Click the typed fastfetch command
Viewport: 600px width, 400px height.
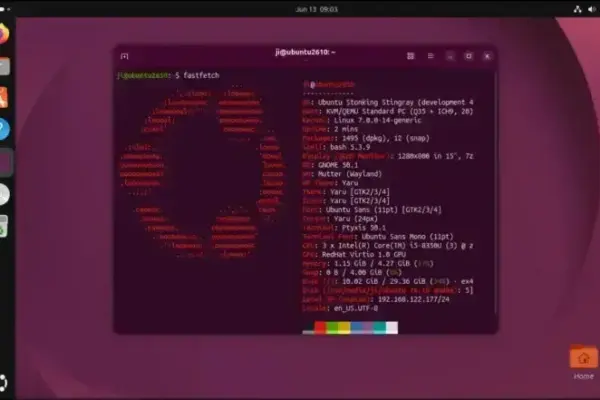pos(201,75)
